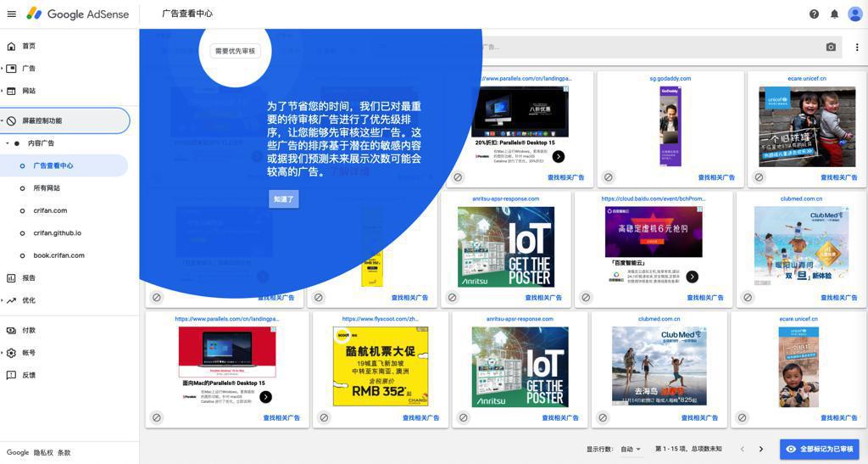
Task: Click 查找相关广告 under flyscoot ad
Action: click(420, 417)
